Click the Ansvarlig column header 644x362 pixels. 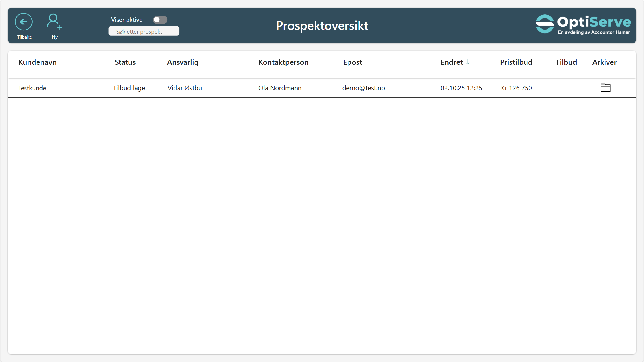coord(182,62)
